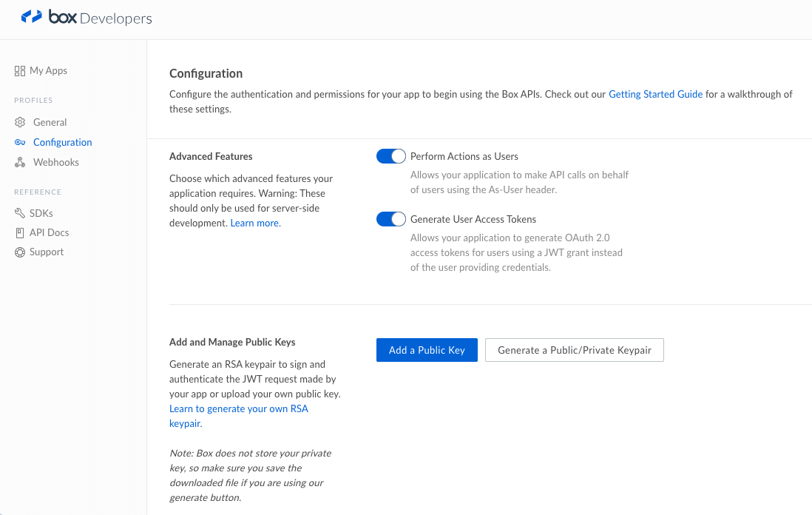Disable the Perform Actions as Users toggle
The height and width of the screenshot is (515, 812).
pos(391,156)
